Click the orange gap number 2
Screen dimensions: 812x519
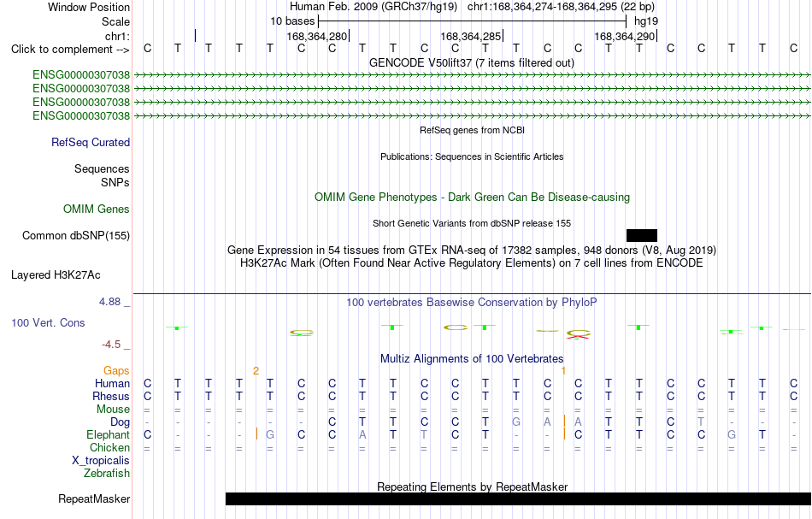[x=256, y=371]
